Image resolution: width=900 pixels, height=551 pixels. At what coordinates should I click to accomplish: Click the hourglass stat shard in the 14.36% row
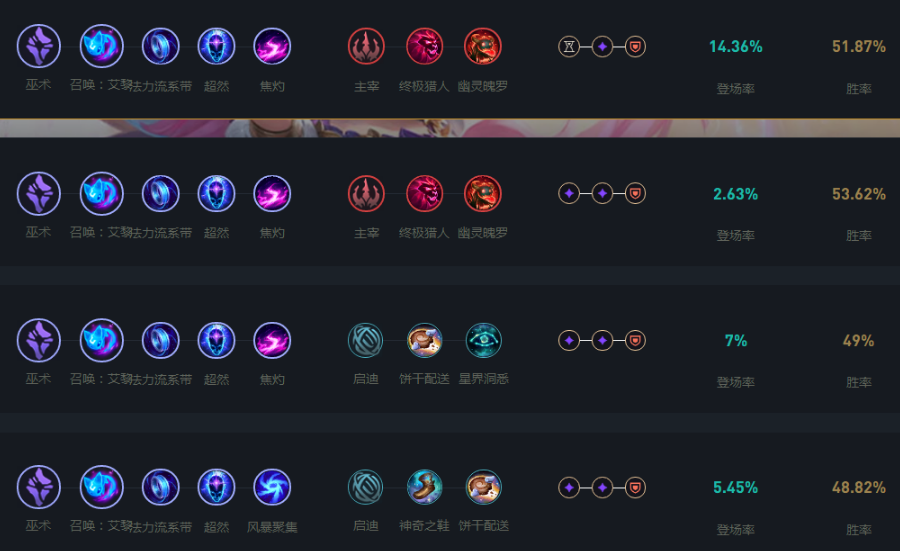pos(569,46)
